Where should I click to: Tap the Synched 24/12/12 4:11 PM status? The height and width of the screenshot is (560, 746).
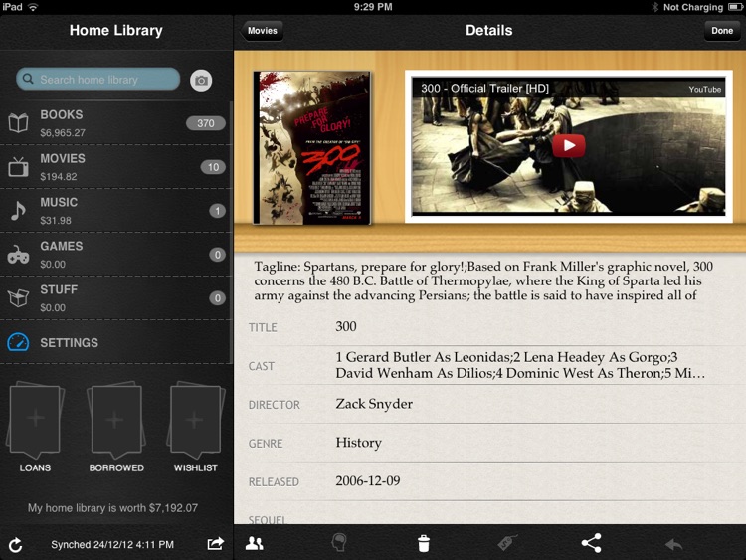(112, 545)
